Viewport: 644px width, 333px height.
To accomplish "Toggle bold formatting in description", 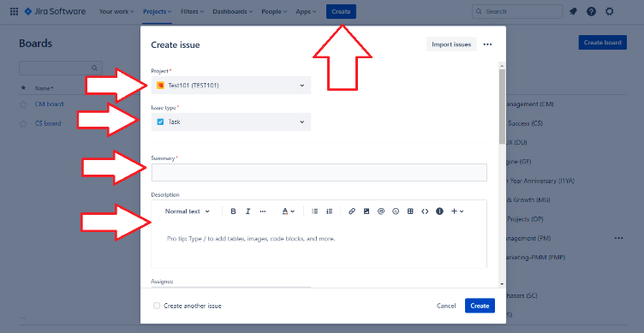I will tap(233, 211).
